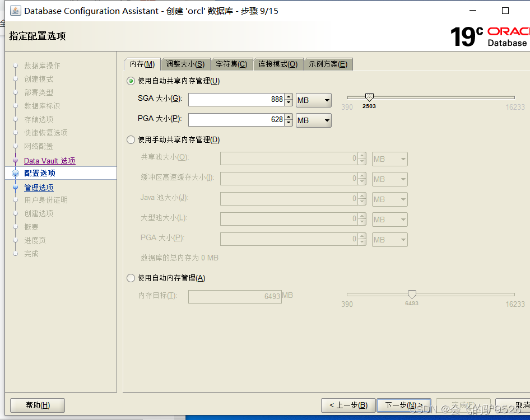530x420 pixels.
Task: Select the 连接模式 tab
Action: point(278,63)
